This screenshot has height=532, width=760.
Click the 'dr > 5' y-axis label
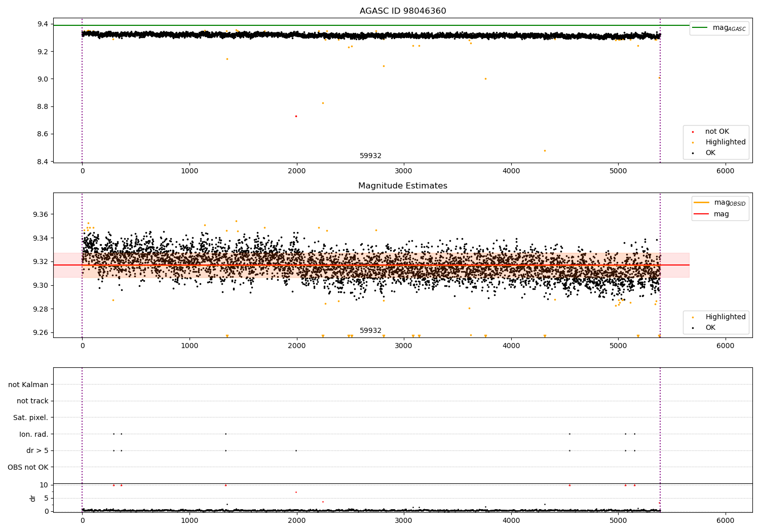tap(37, 451)
